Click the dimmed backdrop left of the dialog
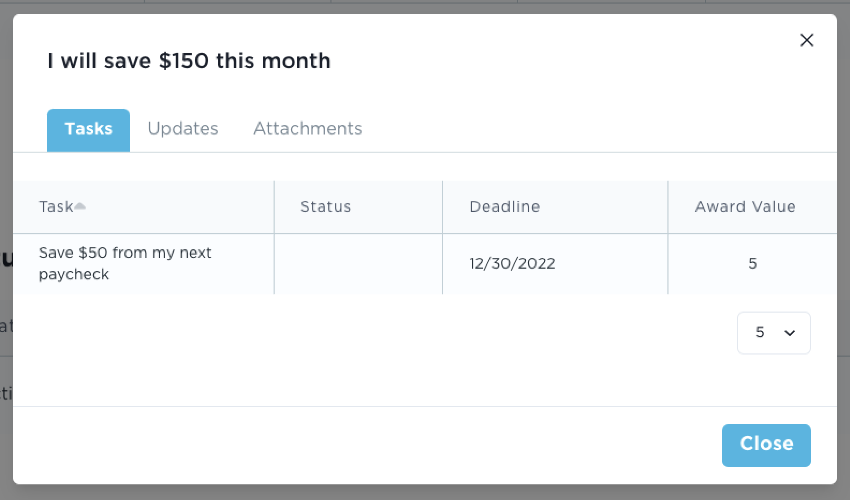The image size is (850, 500). [5, 300]
